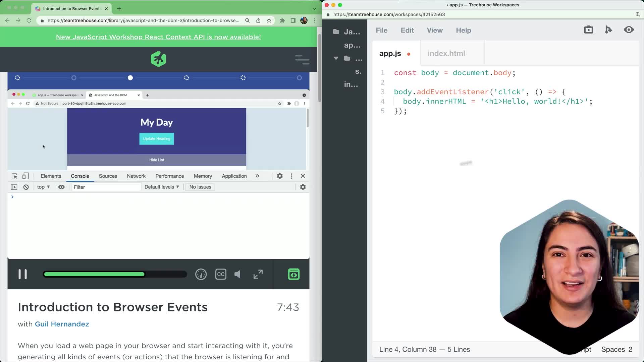Open the Default levels dropdown

[162, 187]
